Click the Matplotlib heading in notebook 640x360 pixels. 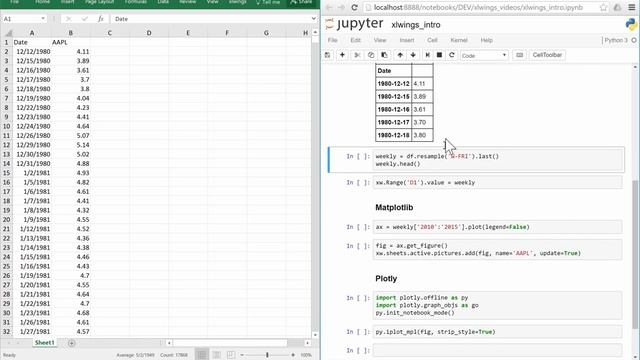tap(394, 207)
